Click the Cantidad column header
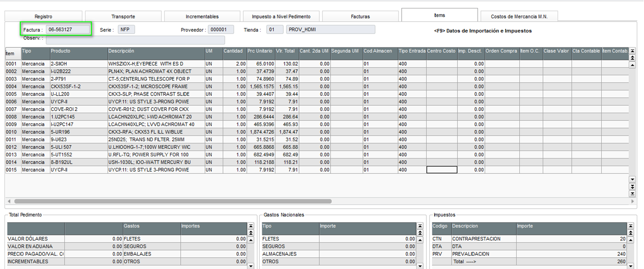The height and width of the screenshot is (269, 644). [x=235, y=53]
